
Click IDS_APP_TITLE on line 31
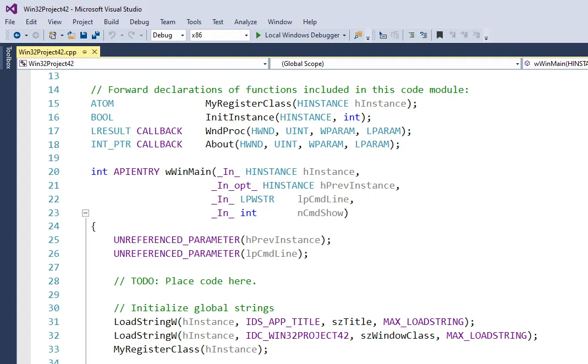tap(283, 322)
